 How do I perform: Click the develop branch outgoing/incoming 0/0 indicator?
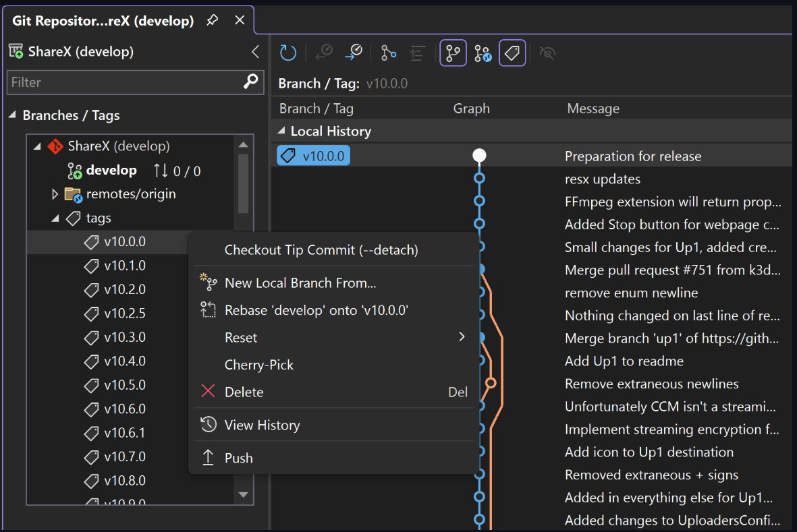point(176,170)
